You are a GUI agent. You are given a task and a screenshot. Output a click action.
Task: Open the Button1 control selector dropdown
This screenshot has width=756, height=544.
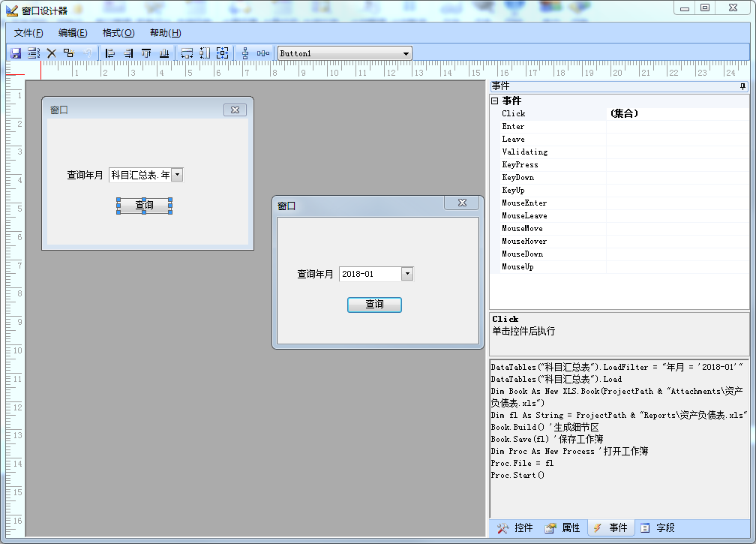[x=406, y=53]
